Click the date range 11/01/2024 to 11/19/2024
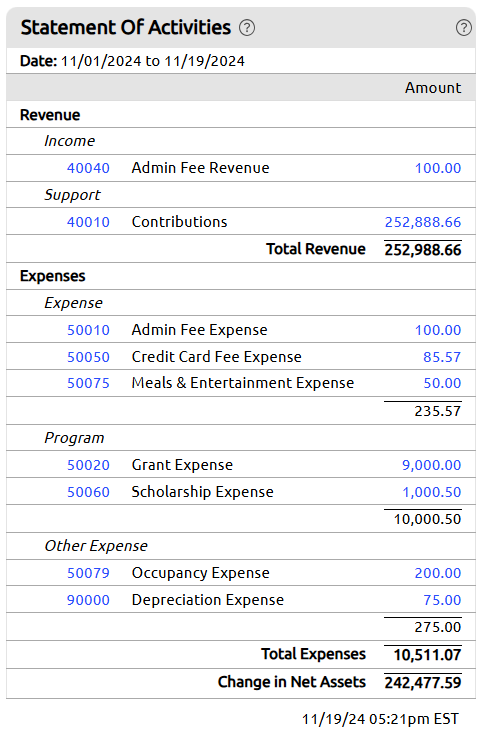 click(152, 61)
